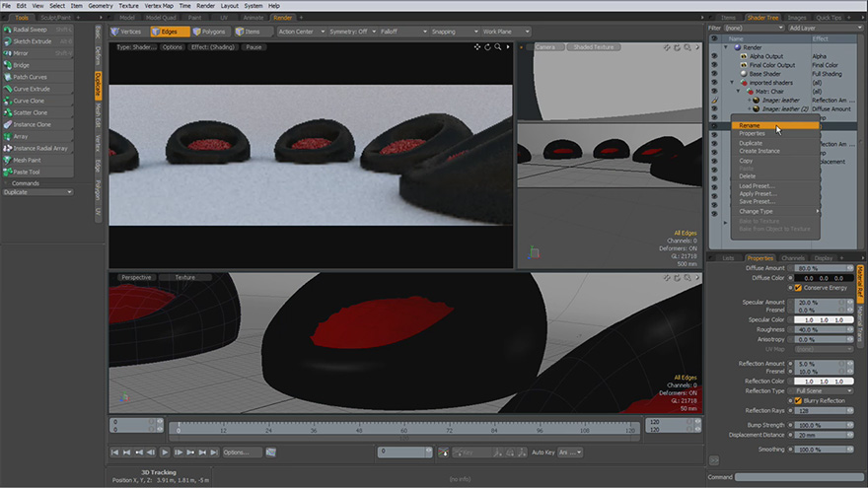Click the move icon in render preview
The image size is (868, 488).
pos(477,47)
